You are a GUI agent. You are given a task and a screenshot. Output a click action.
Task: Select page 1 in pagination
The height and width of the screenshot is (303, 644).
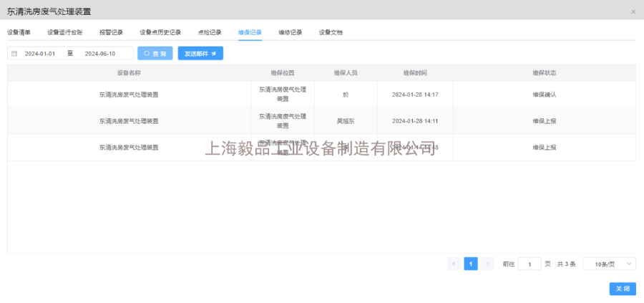471,264
